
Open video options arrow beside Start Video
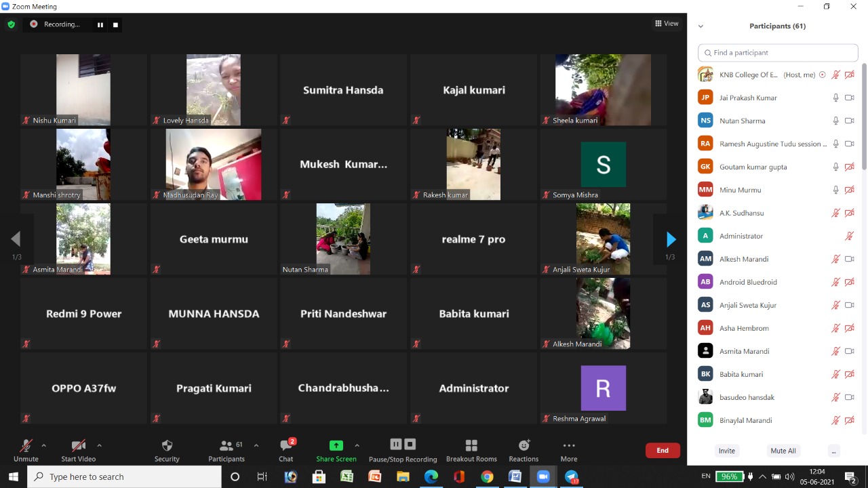tap(100, 445)
